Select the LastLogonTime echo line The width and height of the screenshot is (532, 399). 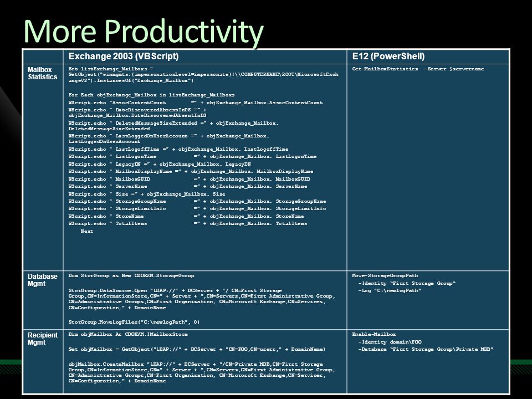click(192, 157)
